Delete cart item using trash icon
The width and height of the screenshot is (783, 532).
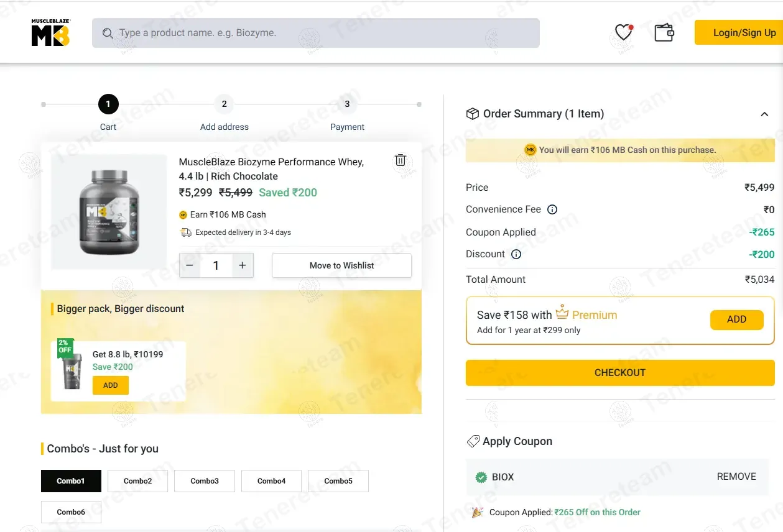[401, 160]
